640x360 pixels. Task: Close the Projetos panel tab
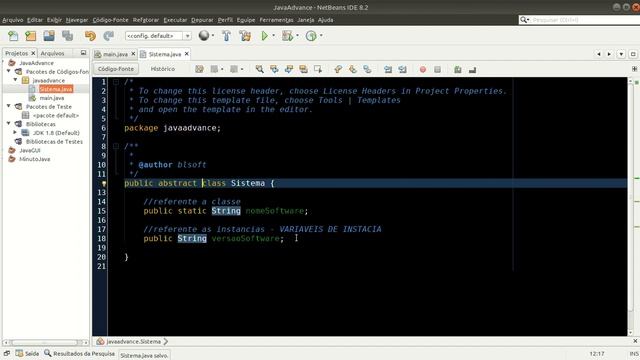click(x=33, y=53)
